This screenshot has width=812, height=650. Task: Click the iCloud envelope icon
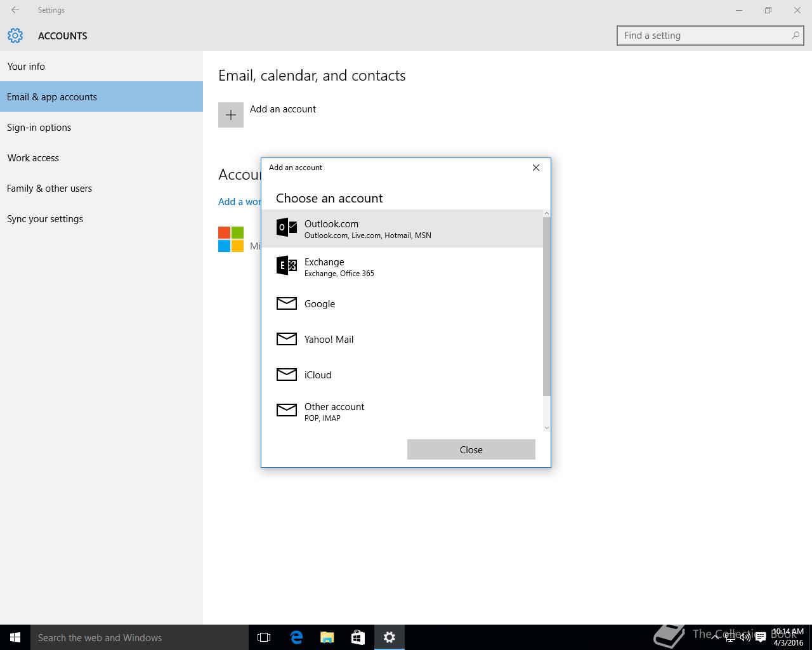click(287, 375)
